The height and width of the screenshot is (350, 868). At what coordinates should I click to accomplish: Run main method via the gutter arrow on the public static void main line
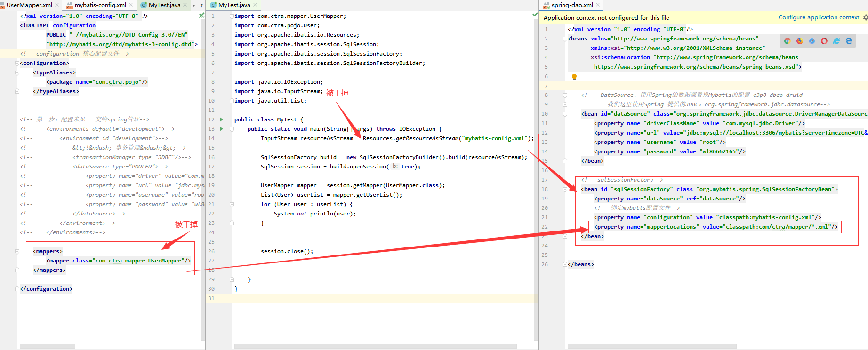221,129
